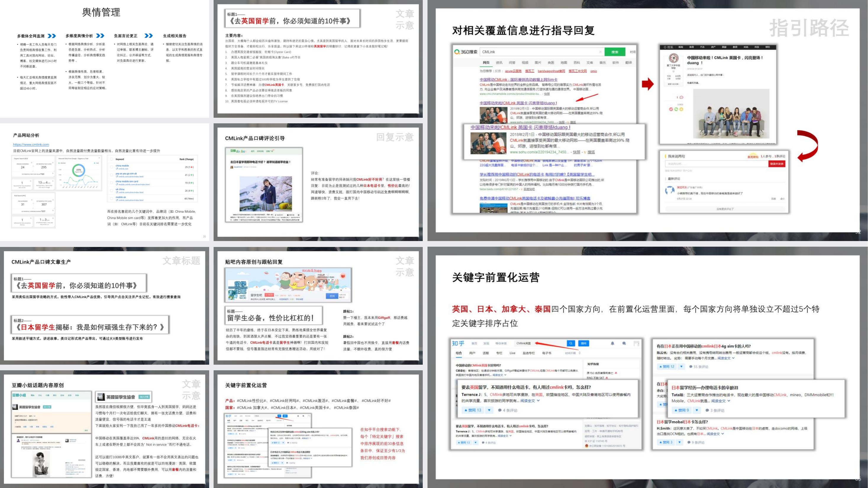Select the 资讯 tab in 360 search
Viewport: 868px width, 488px height.
coord(499,63)
